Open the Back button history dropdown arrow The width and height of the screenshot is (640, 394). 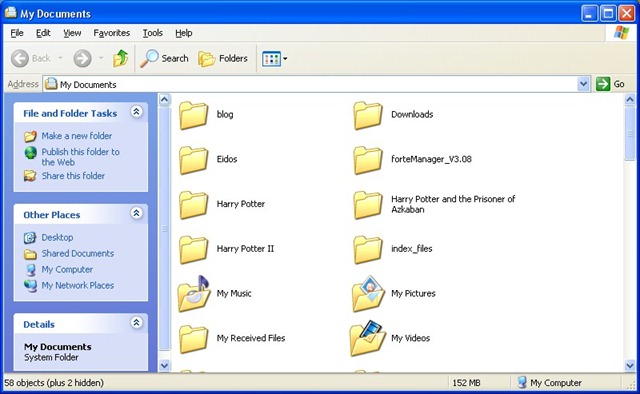60,58
